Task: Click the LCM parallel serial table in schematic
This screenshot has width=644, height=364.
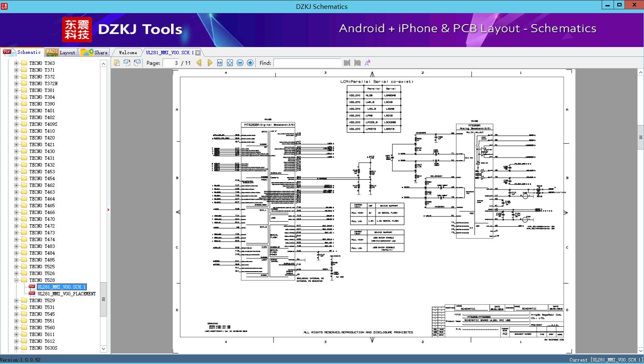Action: tap(373, 109)
